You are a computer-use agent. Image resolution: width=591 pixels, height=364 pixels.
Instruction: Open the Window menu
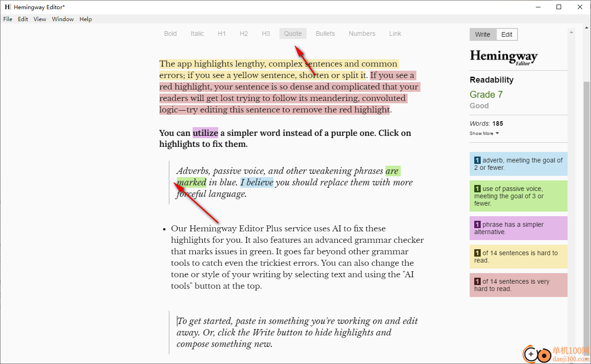63,19
